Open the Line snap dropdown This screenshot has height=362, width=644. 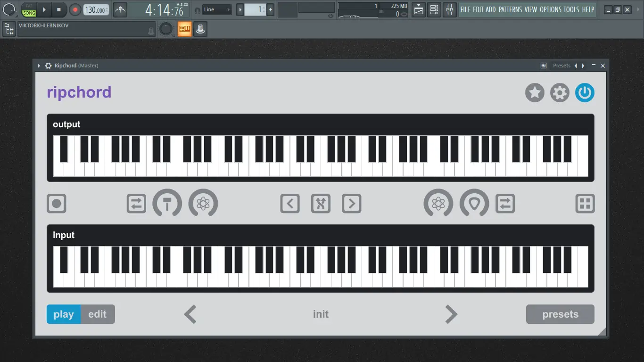pyautogui.click(x=217, y=9)
